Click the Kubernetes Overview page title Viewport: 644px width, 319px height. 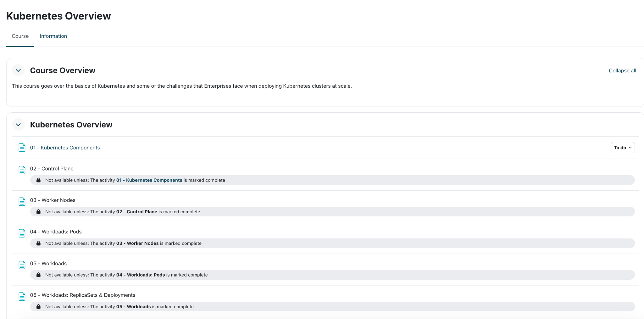coord(58,16)
